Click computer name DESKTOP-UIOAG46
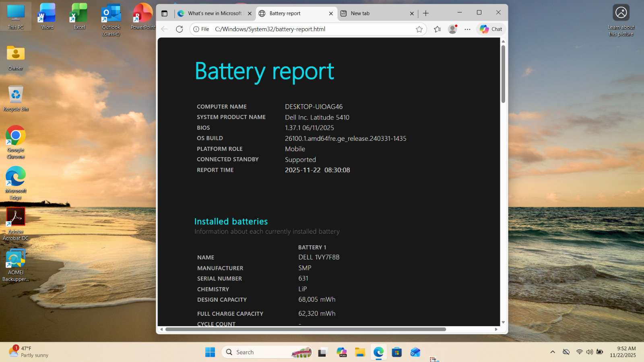 [x=314, y=107]
